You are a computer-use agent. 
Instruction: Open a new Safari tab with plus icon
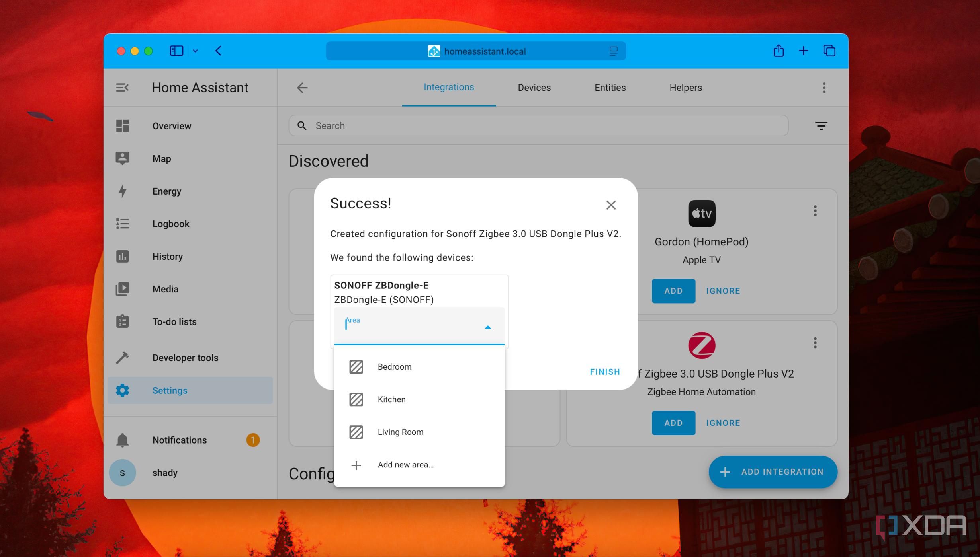click(803, 51)
